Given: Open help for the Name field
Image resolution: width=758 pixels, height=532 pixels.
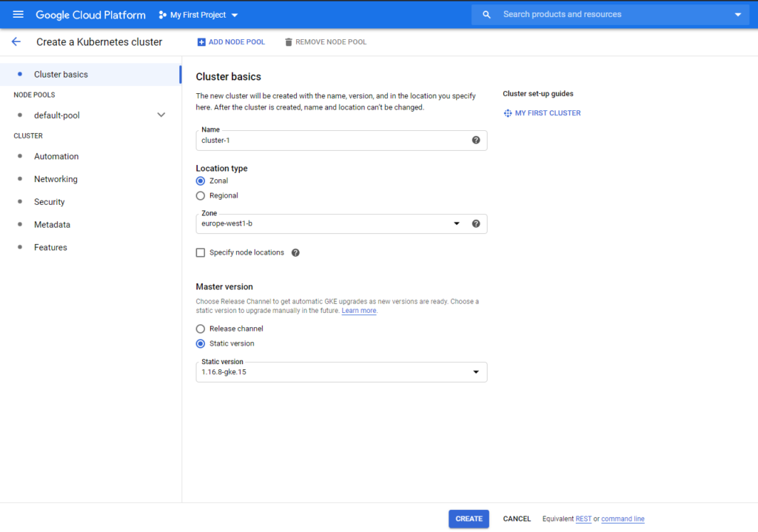Looking at the screenshot, I should click(476, 140).
